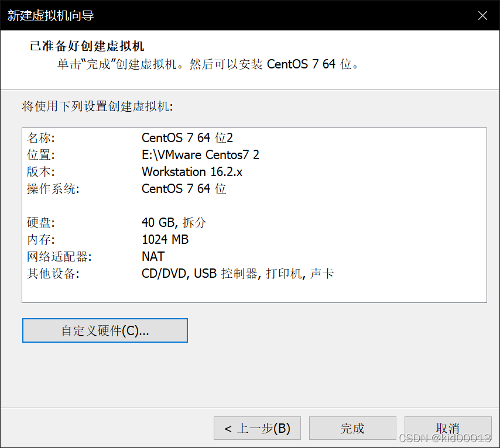Go back with the 上一步(B) button
This screenshot has width=500, height=448.
pos(257,428)
